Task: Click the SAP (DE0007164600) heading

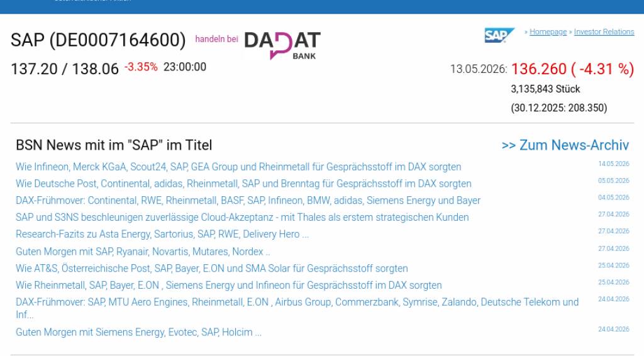Action: (98, 40)
